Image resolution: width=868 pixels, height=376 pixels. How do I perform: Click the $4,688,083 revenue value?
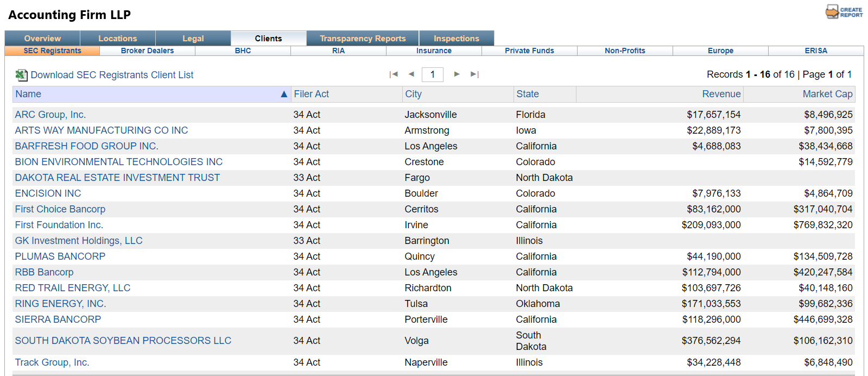[717, 146]
